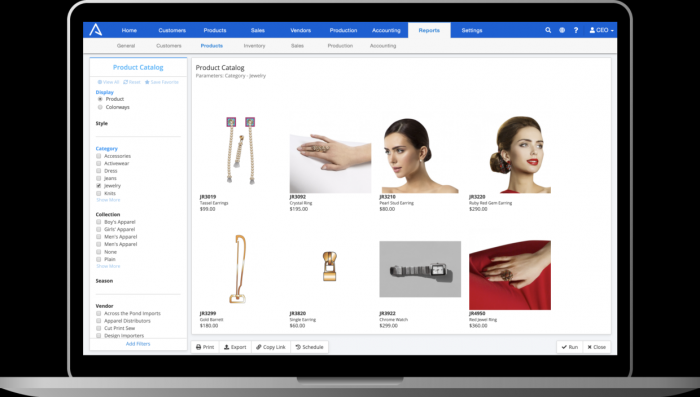Viewport: 700px width, 397px height.
Task: Print the Product Catalog report
Action: (x=205, y=347)
